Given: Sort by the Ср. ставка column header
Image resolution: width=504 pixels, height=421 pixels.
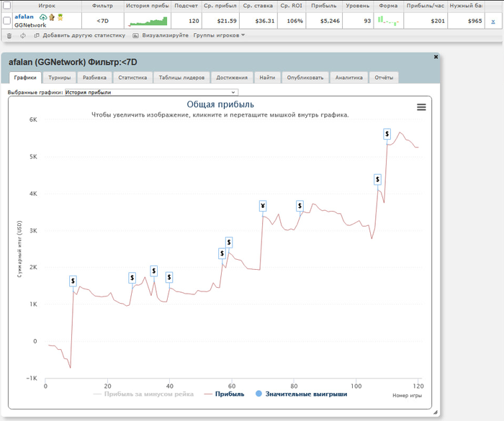Looking at the screenshot, I should pyautogui.click(x=258, y=6).
